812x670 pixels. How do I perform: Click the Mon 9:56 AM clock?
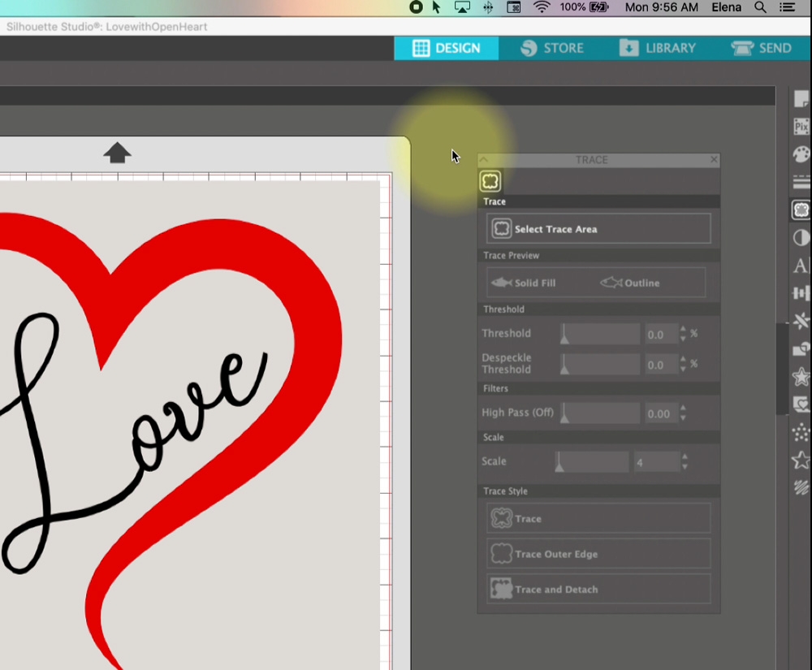pos(661,7)
